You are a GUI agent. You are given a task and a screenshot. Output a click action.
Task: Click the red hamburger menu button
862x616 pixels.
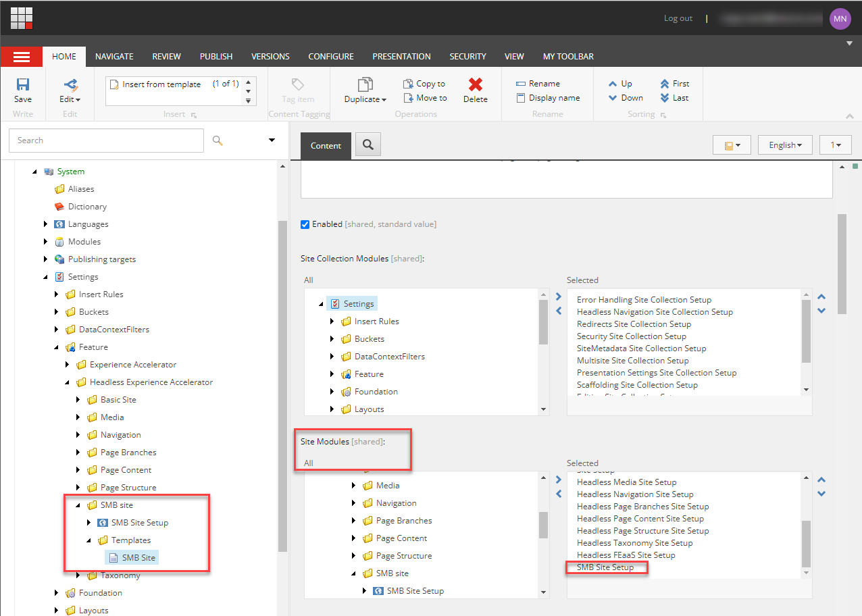[22, 57]
